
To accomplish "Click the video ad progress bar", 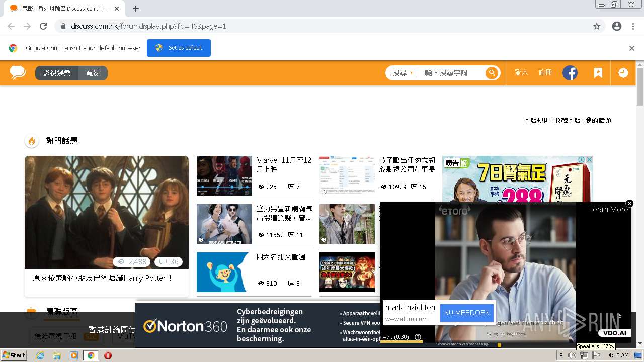I will coord(401,342).
